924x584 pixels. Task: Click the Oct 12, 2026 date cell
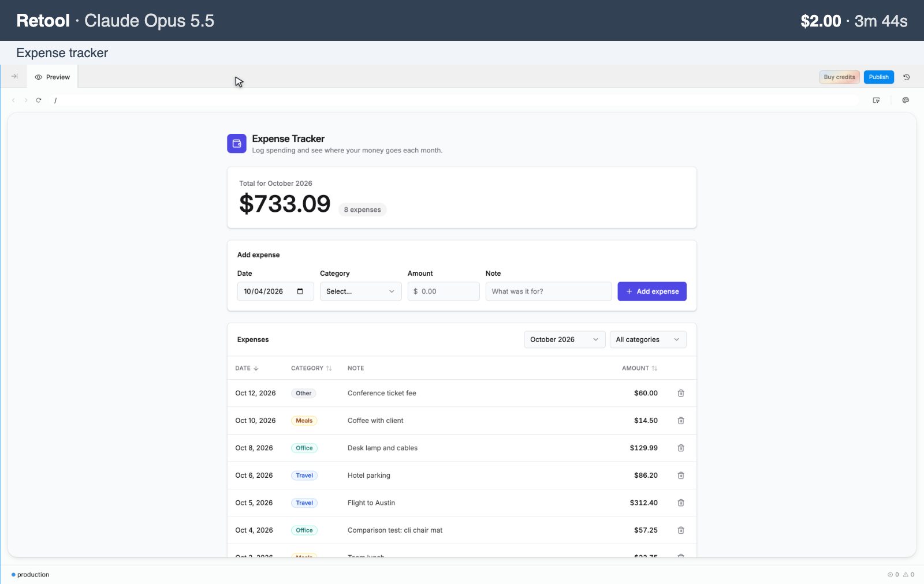point(255,393)
